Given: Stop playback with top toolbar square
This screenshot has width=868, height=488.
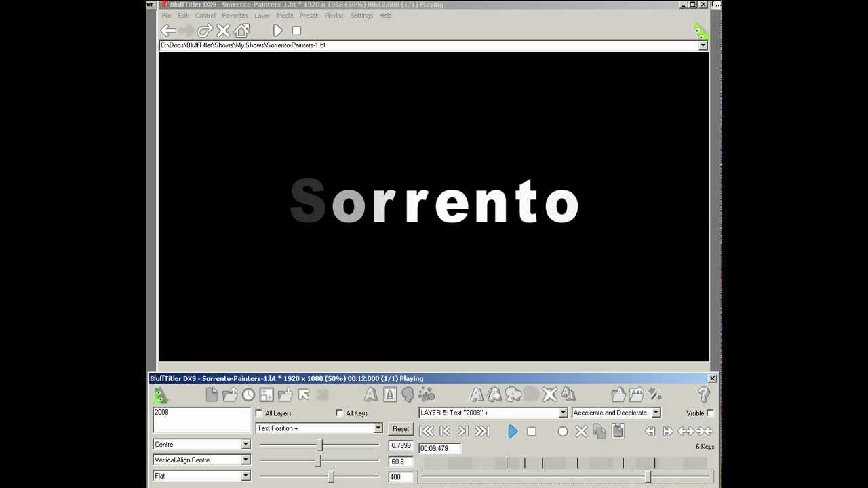Looking at the screenshot, I should coord(296,30).
